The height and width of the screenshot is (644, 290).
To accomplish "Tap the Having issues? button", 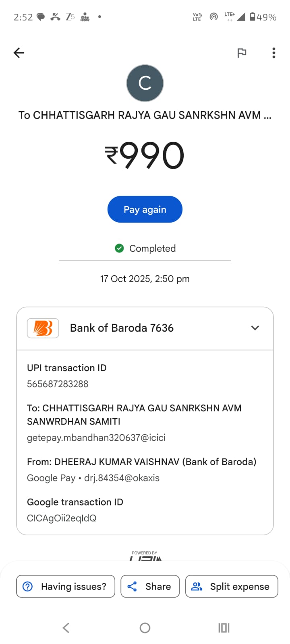I will point(66,586).
